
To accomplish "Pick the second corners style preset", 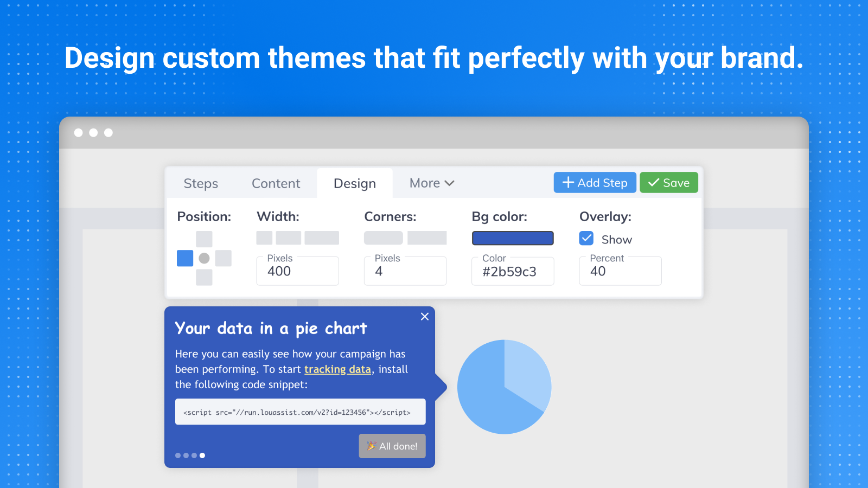I will pos(427,238).
